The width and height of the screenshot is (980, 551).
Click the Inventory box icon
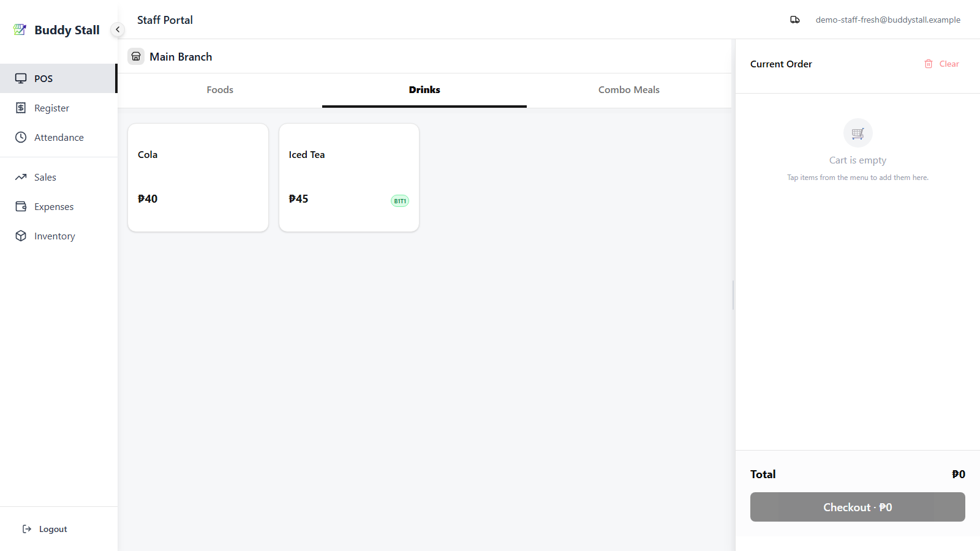(x=21, y=236)
